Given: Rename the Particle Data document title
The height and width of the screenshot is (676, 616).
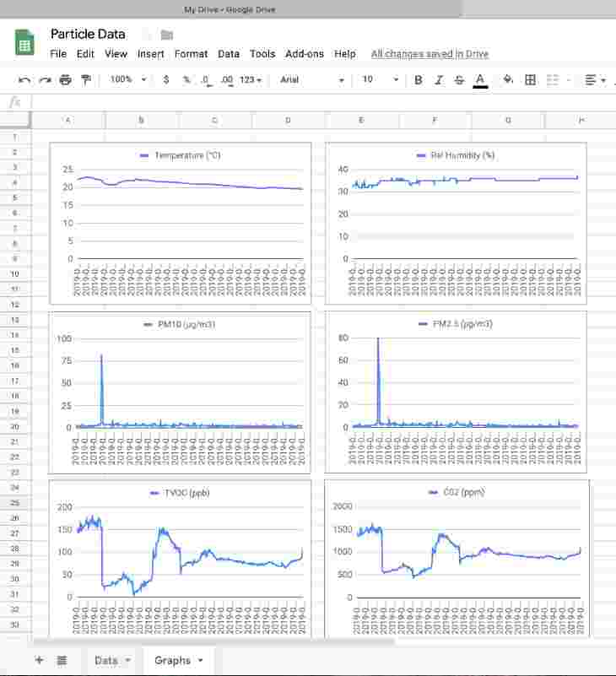Looking at the screenshot, I should point(88,34).
